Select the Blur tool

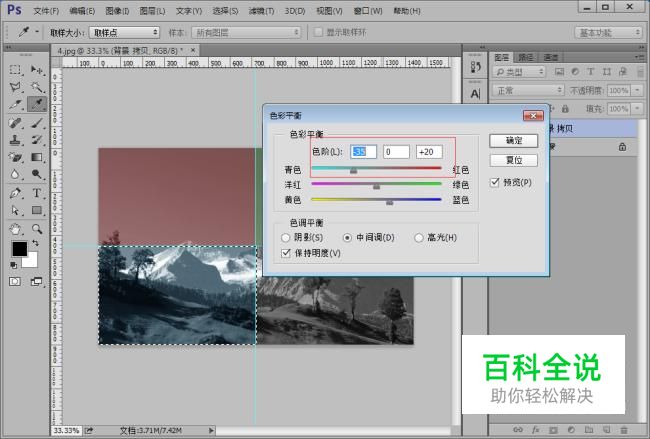tap(15, 174)
